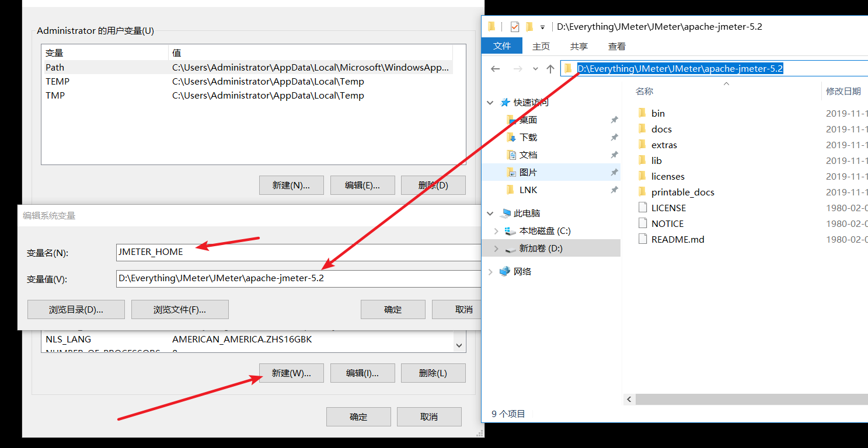Select the extras folder icon
This screenshot has width=868, height=448.
tap(643, 145)
